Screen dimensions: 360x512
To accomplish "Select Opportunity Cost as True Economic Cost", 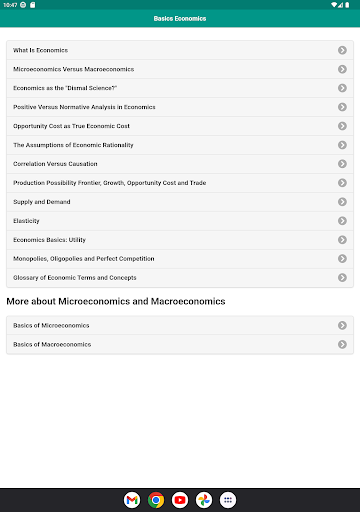I will coord(180,126).
